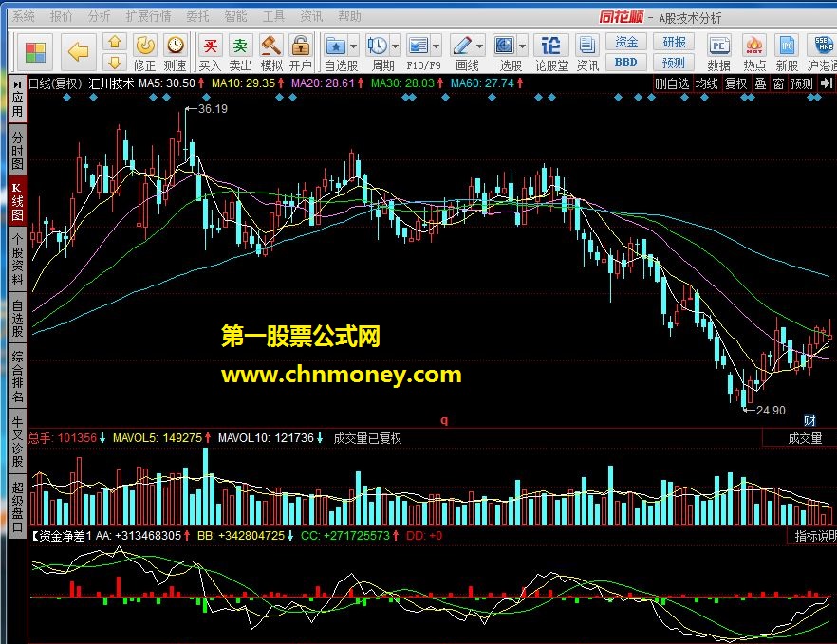Open the 模拟 simulated trading icon

click(x=271, y=52)
